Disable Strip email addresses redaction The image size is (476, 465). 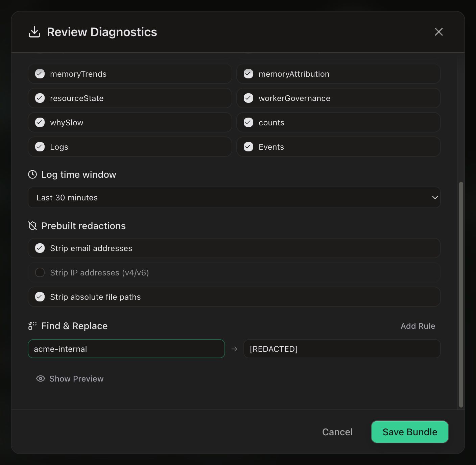[40, 248]
